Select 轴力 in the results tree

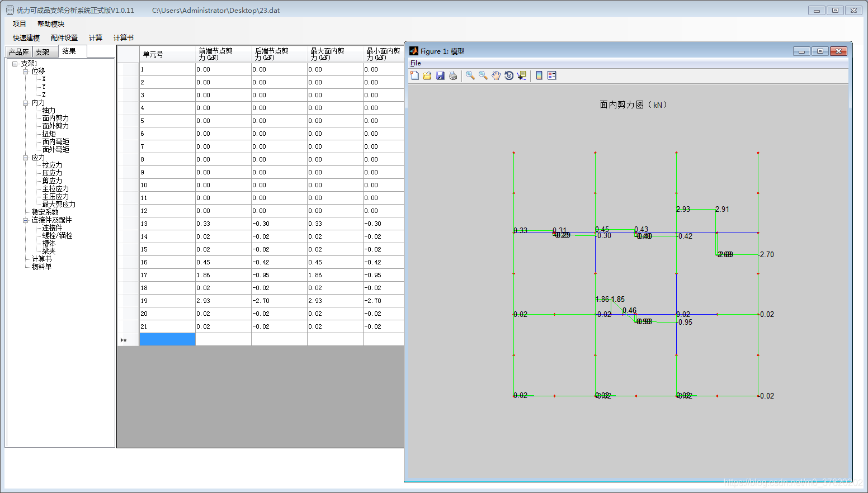49,111
